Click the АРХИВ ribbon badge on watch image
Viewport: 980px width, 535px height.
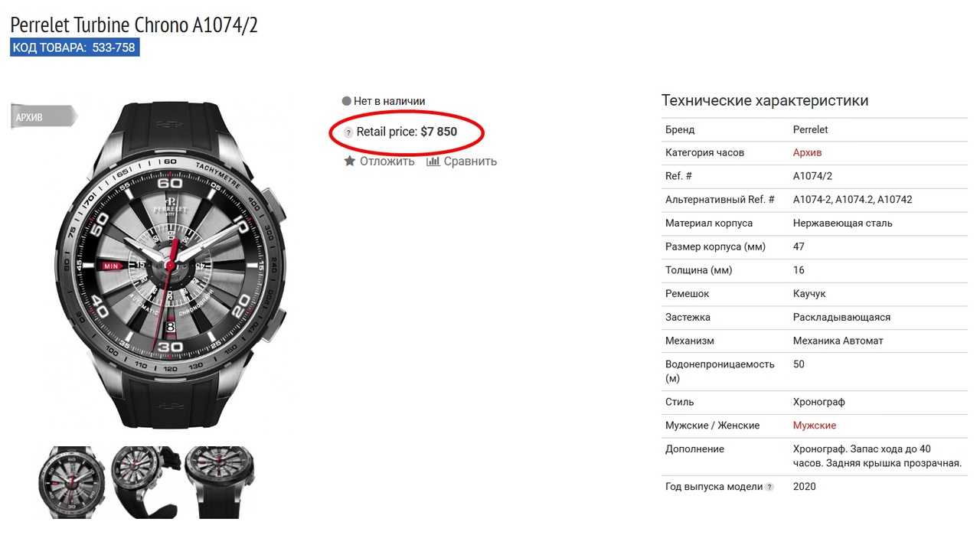point(44,117)
